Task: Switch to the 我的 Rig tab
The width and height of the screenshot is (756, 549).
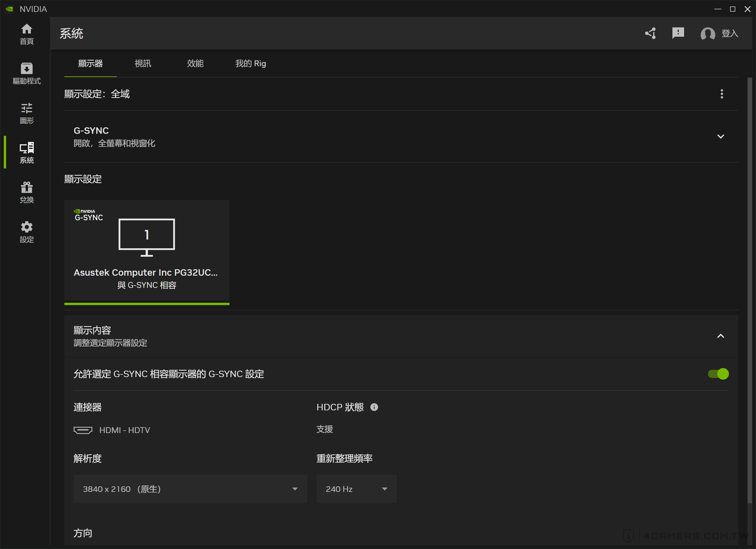Action: tap(251, 63)
